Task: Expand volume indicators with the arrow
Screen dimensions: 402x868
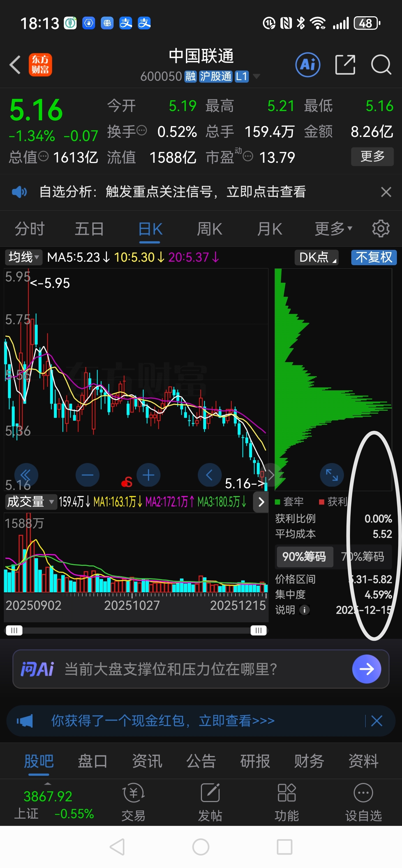Action: pyautogui.click(x=261, y=502)
